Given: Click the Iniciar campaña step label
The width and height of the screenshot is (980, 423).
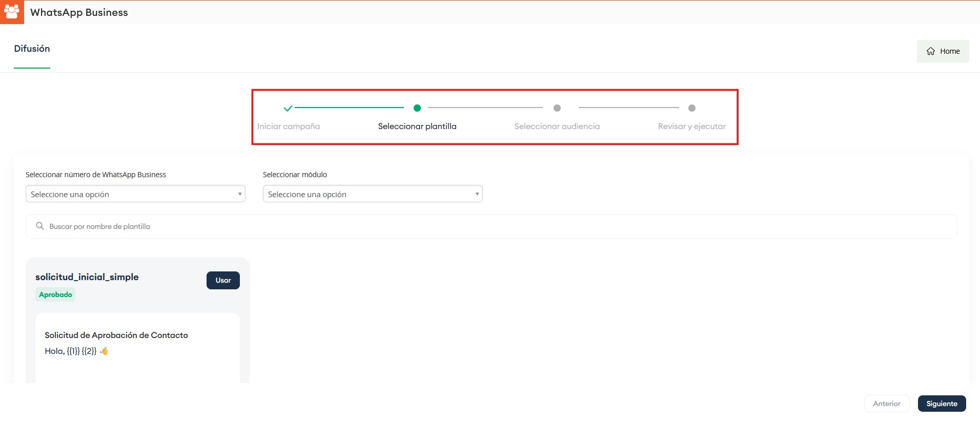Looking at the screenshot, I should [x=289, y=126].
